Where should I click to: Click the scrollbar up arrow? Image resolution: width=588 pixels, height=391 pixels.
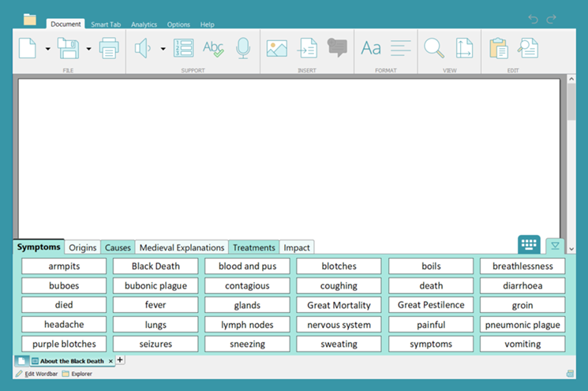[571, 79]
